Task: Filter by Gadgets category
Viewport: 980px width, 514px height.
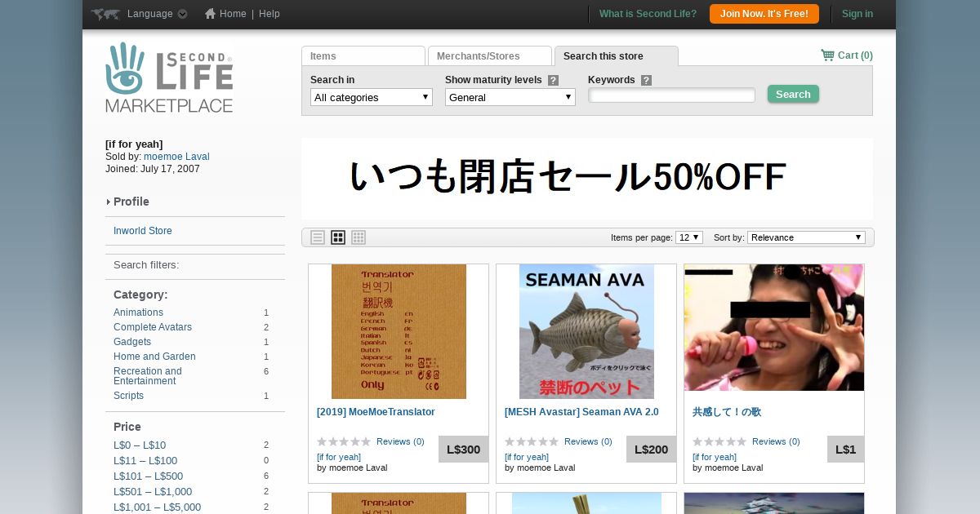Action: pyautogui.click(x=132, y=342)
